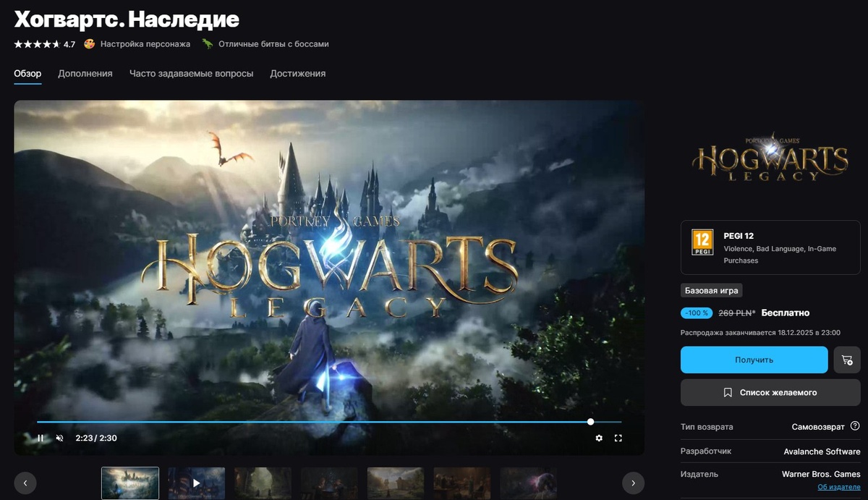Click the -100 % discount badge
The width and height of the screenshot is (868, 500).
tap(697, 313)
